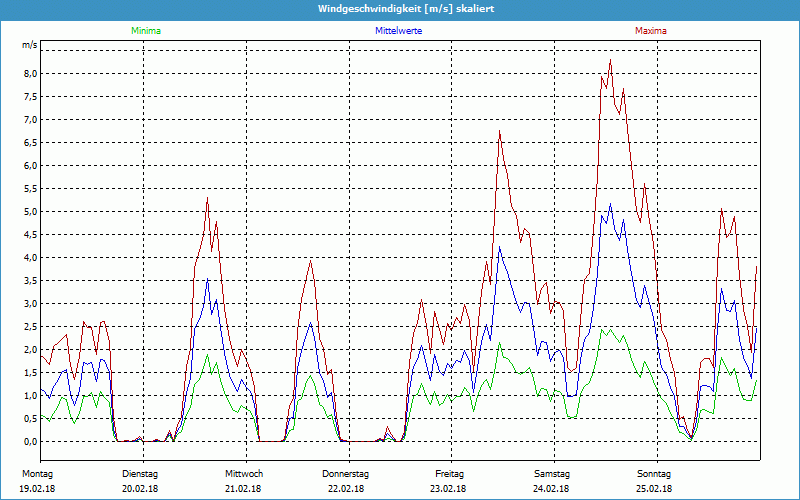
Task: Click the 'Montag' day label
Action: 37,474
